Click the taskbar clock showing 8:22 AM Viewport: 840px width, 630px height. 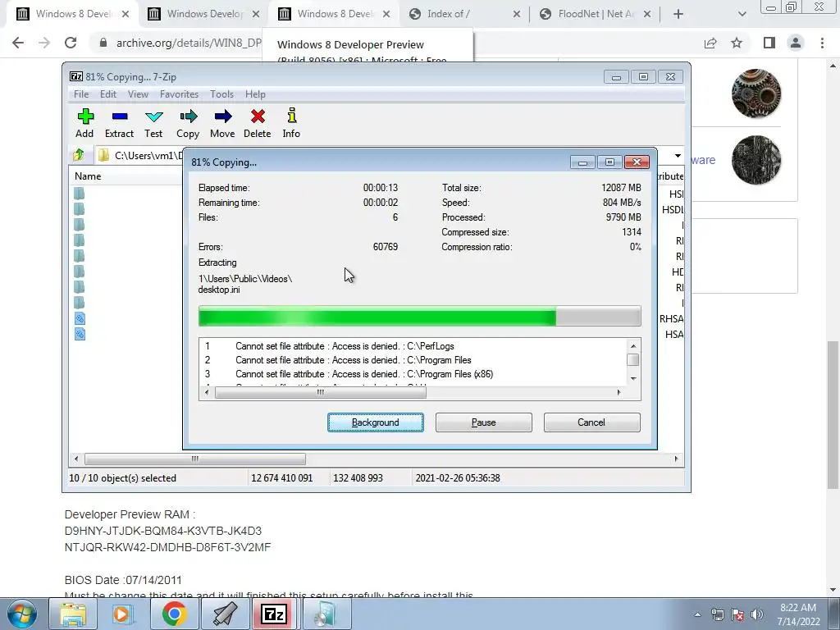point(798,614)
